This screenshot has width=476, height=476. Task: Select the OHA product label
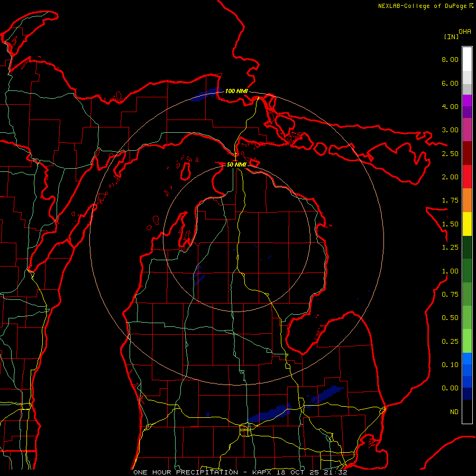465,32
